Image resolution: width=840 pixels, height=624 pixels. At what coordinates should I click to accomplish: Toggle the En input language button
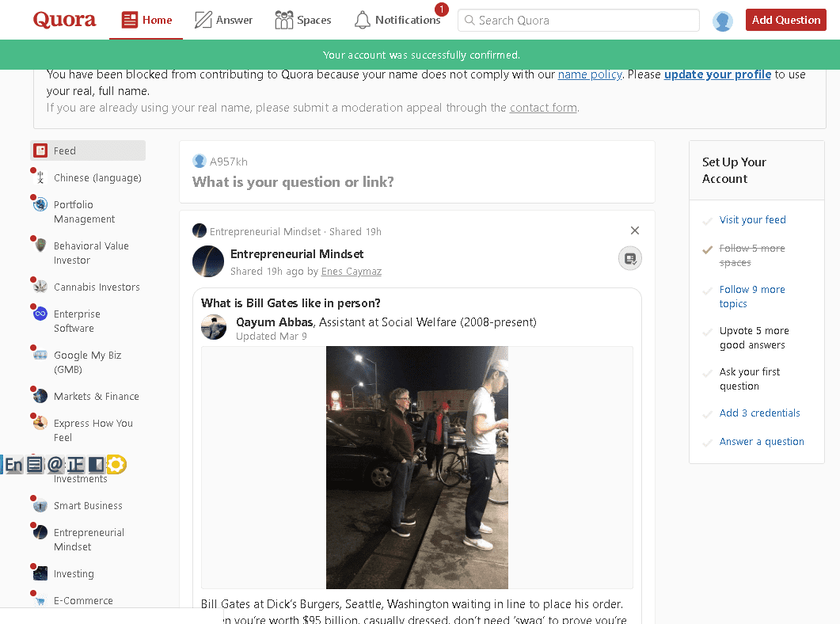13,465
